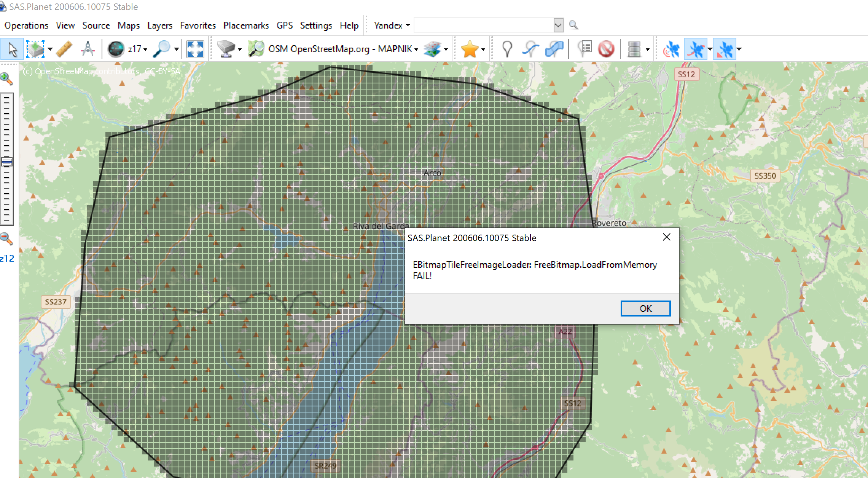Click the vertical zoom slider handle
The width and height of the screenshot is (868, 478).
(x=7, y=162)
